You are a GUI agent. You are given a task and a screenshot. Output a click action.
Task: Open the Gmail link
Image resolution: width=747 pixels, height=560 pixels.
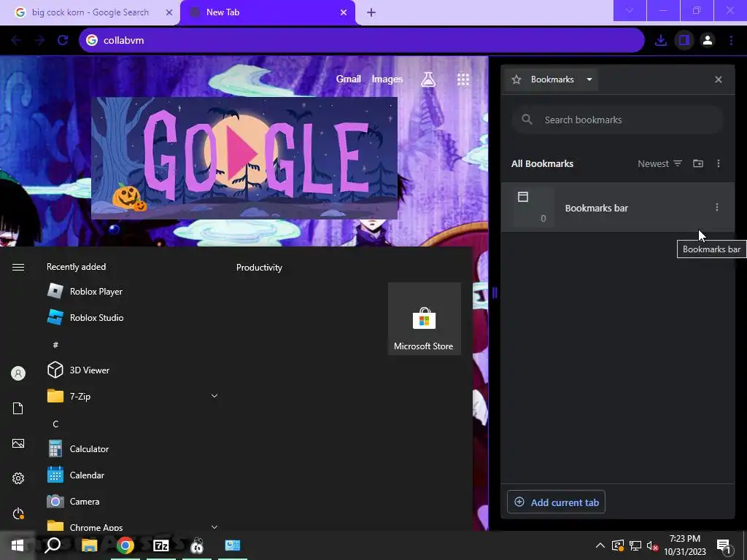[348, 79]
